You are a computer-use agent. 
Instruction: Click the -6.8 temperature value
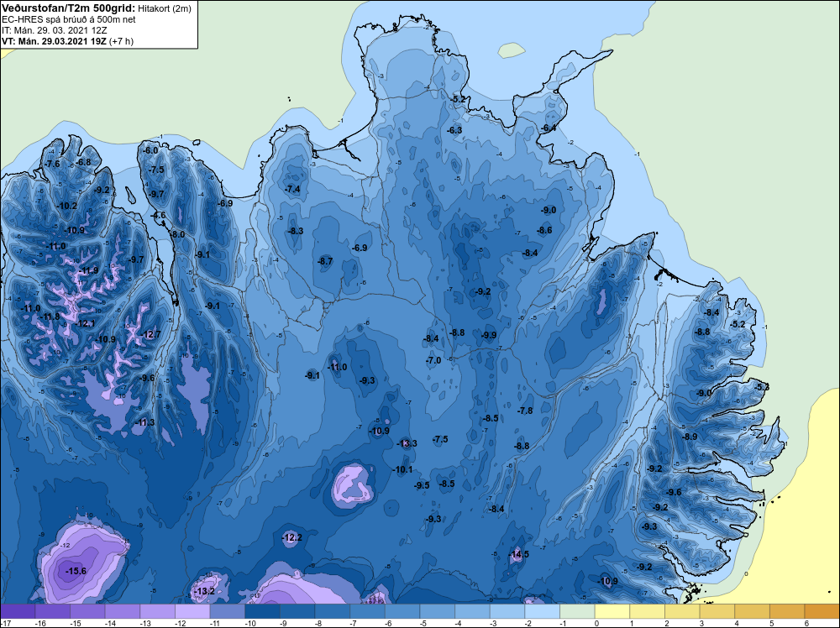[x=83, y=162]
